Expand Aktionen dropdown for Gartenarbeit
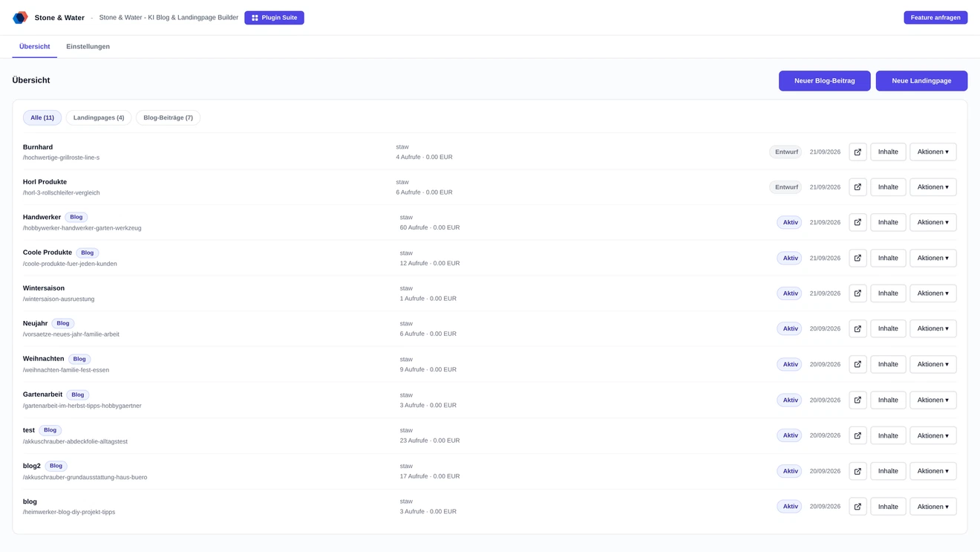The height and width of the screenshot is (552, 980). pyautogui.click(x=932, y=400)
